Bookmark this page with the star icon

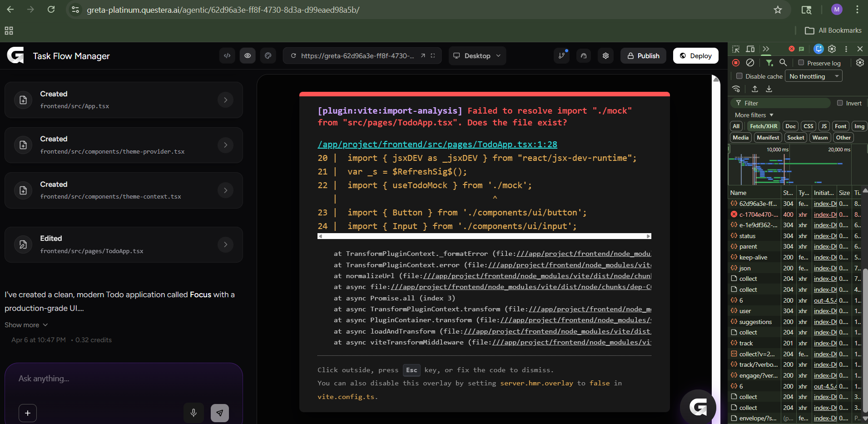tap(778, 10)
